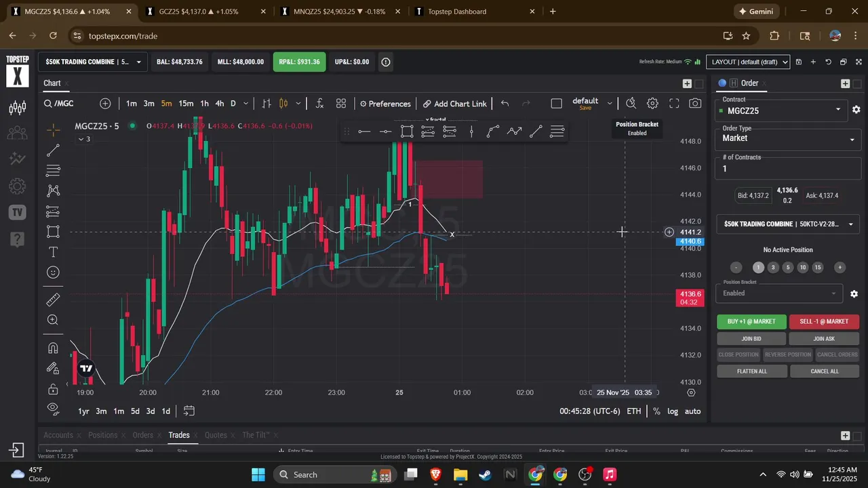
Task: Open the $50K Trading Combine account dropdown in Order panel
Action: tap(787, 224)
